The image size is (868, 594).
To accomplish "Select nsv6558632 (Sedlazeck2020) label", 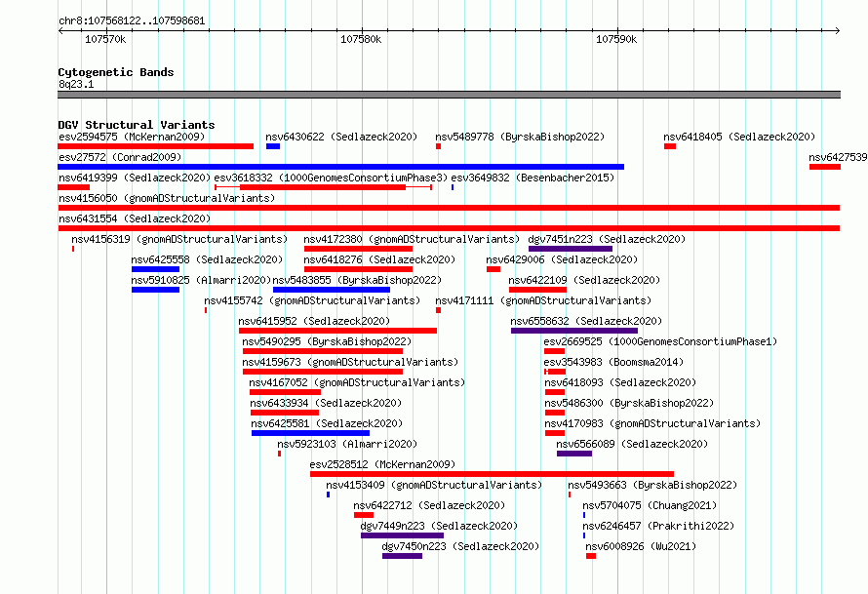I will [x=586, y=321].
